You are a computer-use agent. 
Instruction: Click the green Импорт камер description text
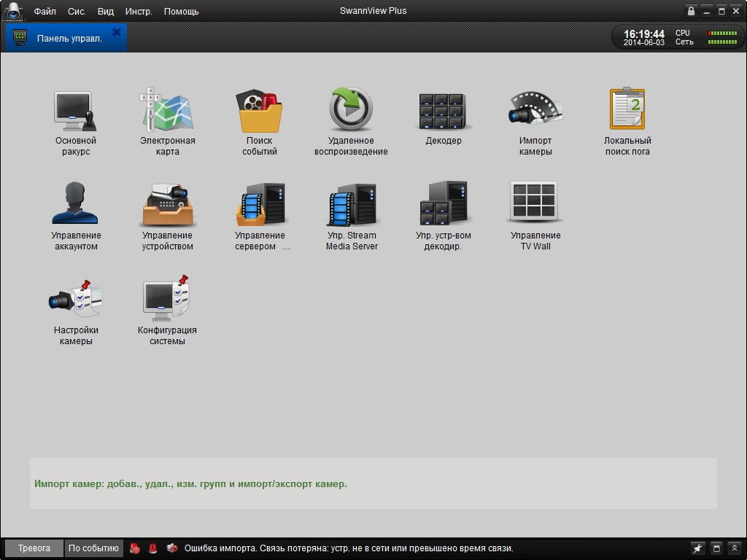coord(190,484)
